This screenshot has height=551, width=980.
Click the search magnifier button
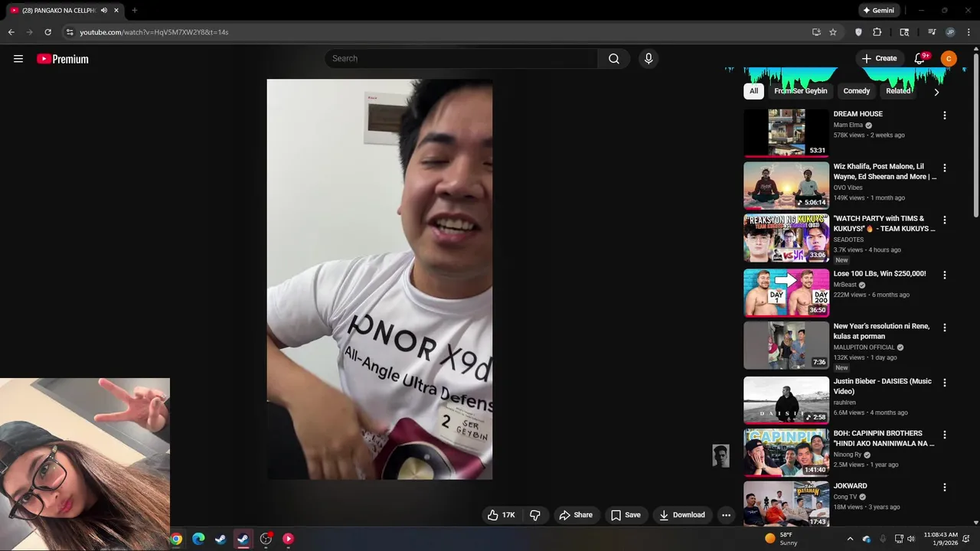pos(614,59)
